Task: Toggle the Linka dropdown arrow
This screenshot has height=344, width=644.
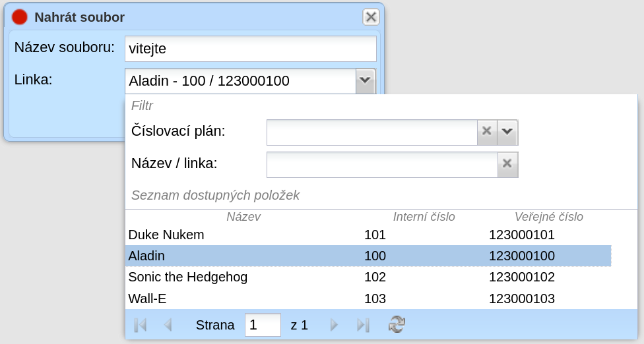Action: point(366,81)
